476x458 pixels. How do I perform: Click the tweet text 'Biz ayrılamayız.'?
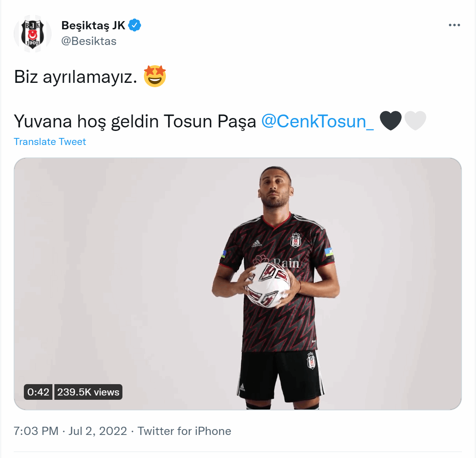point(76,77)
